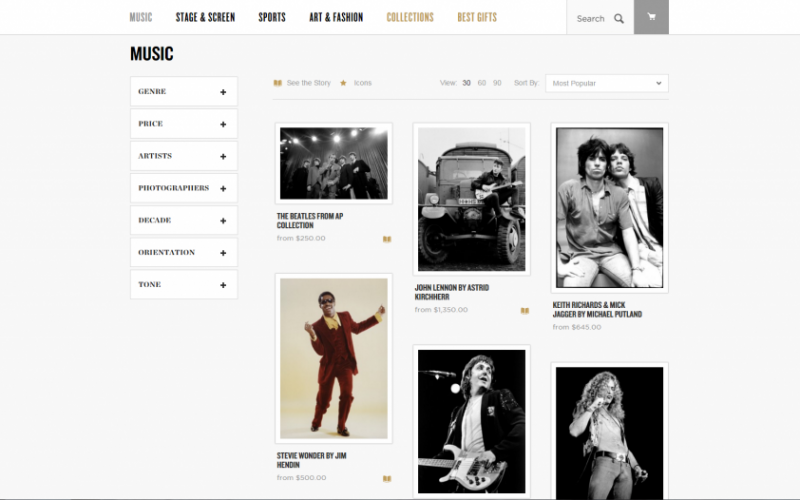Open the Sports menu
Viewport: 800px width, 500px height.
(x=272, y=17)
